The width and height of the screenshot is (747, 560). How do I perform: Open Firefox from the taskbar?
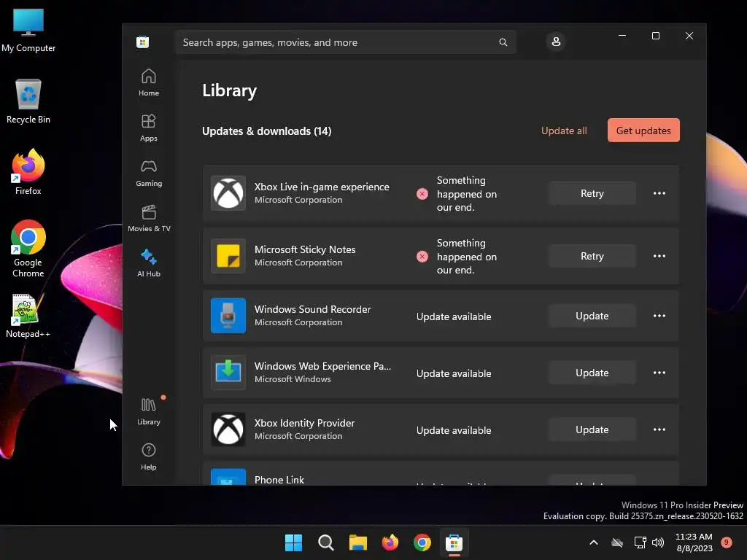tap(390, 542)
